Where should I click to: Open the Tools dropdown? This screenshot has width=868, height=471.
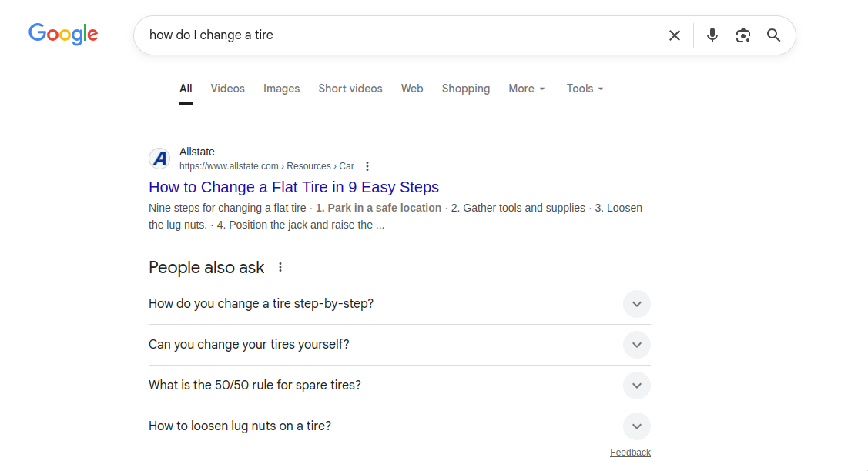coord(585,89)
